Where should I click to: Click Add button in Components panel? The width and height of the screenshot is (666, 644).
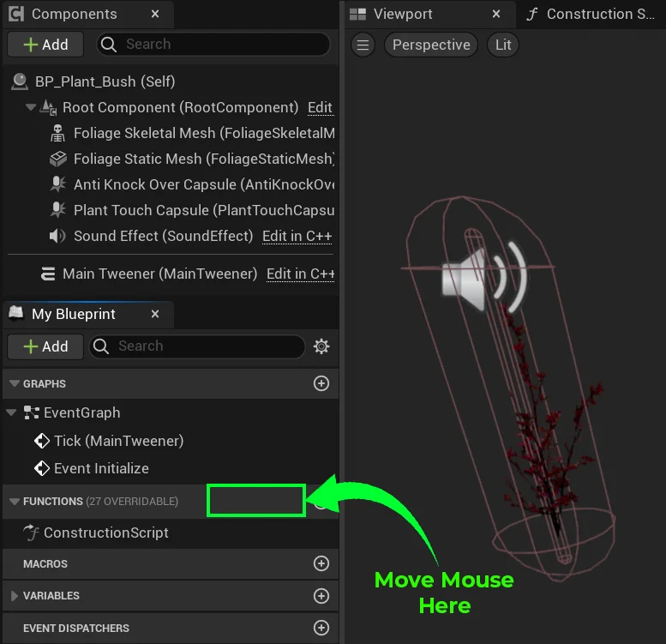pos(45,45)
